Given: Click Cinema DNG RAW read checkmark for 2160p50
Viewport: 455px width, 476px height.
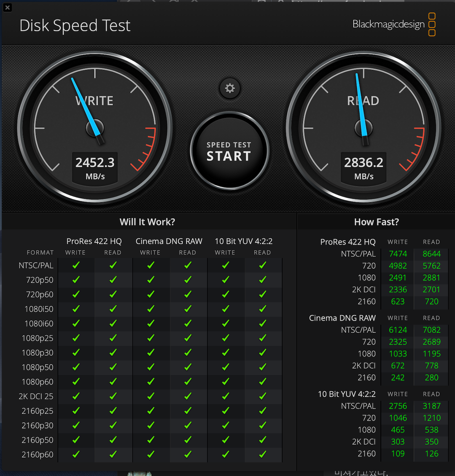Looking at the screenshot, I should [x=188, y=440].
